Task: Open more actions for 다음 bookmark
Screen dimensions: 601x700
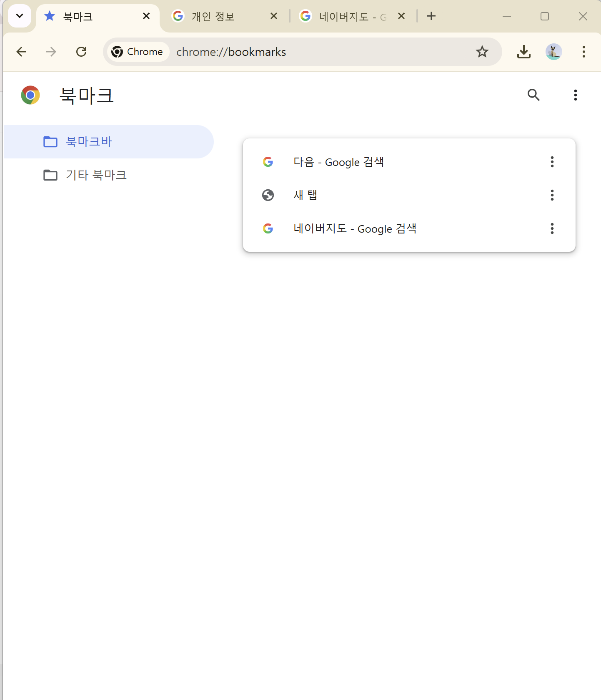Action: pos(552,162)
